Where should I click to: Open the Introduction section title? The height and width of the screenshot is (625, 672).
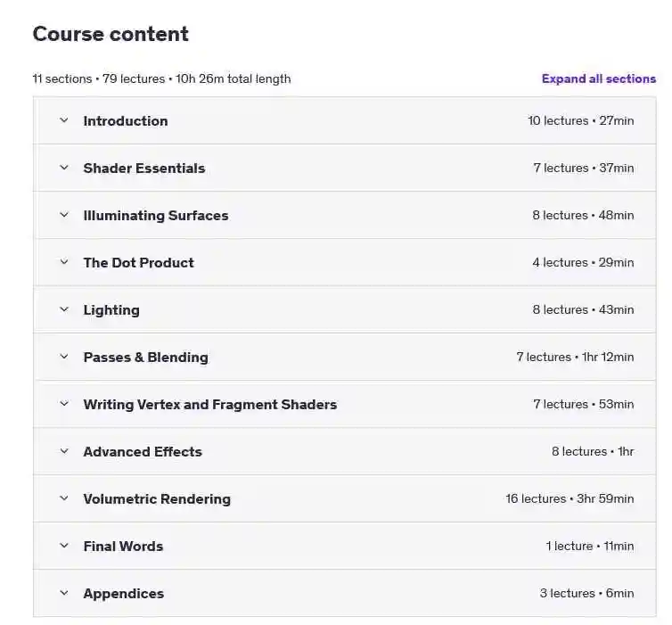click(x=126, y=121)
